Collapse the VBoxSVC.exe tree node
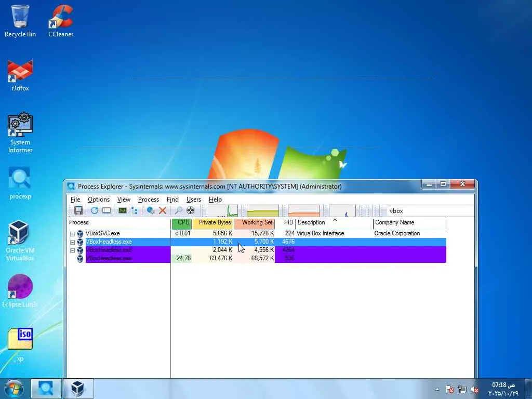 tap(73, 234)
